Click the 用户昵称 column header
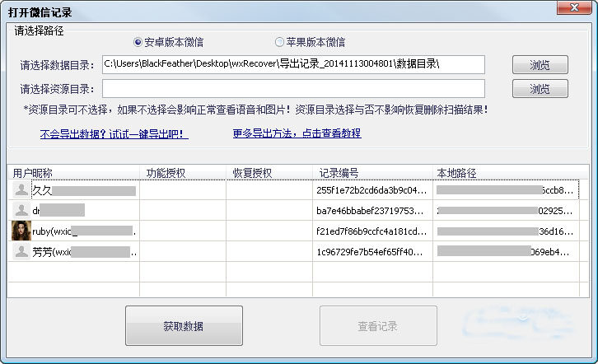 coord(74,173)
